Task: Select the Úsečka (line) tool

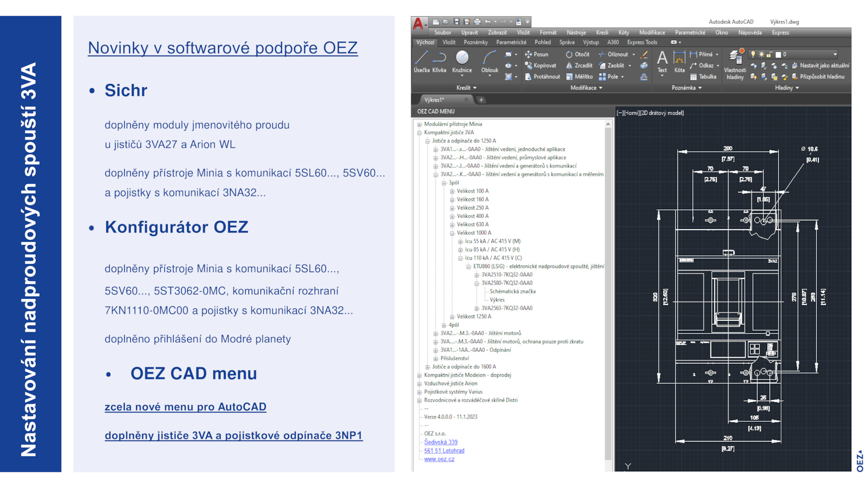Action: tap(422, 61)
